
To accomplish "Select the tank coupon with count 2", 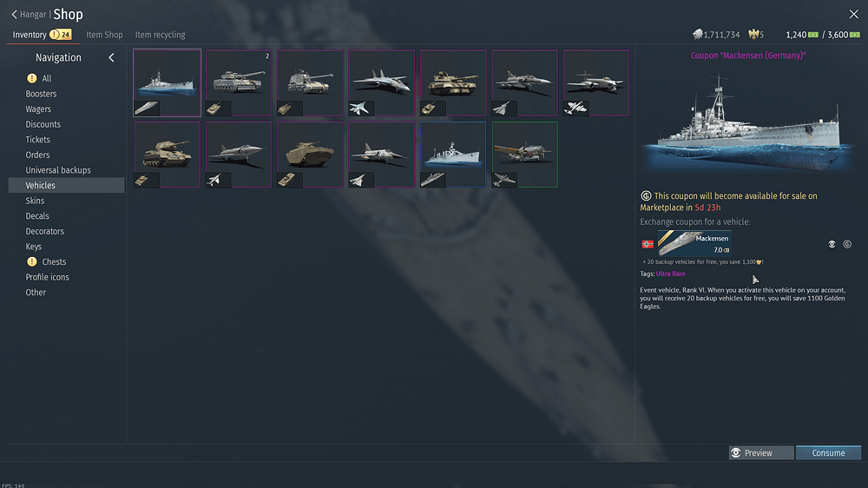I will pos(238,82).
